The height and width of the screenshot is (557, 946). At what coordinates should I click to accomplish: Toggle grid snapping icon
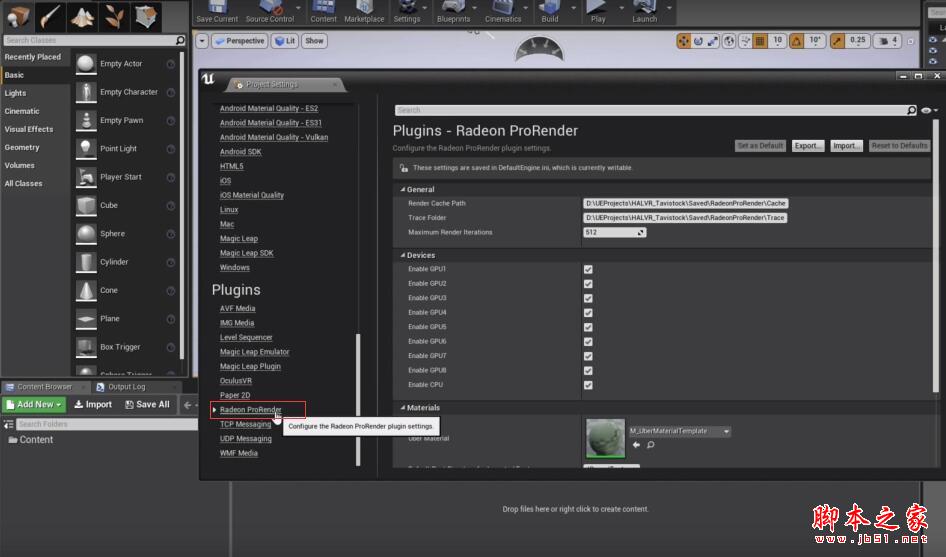[x=760, y=40]
